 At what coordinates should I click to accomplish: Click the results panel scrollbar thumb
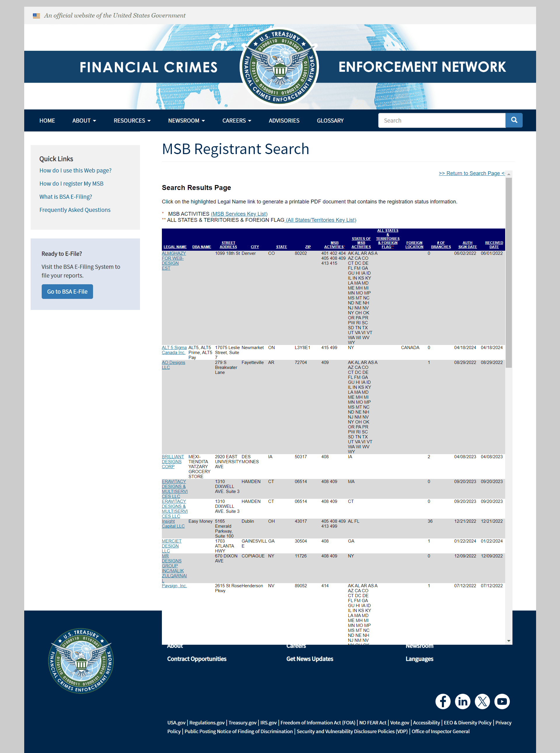(508, 272)
